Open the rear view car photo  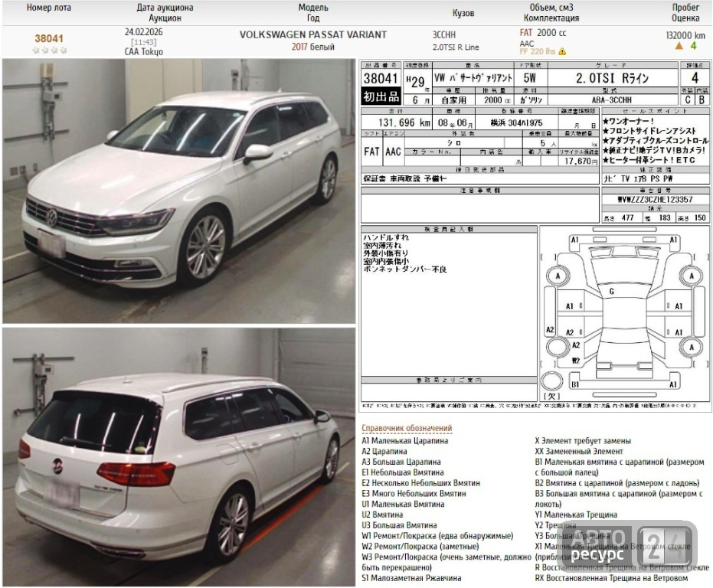pos(178,457)
